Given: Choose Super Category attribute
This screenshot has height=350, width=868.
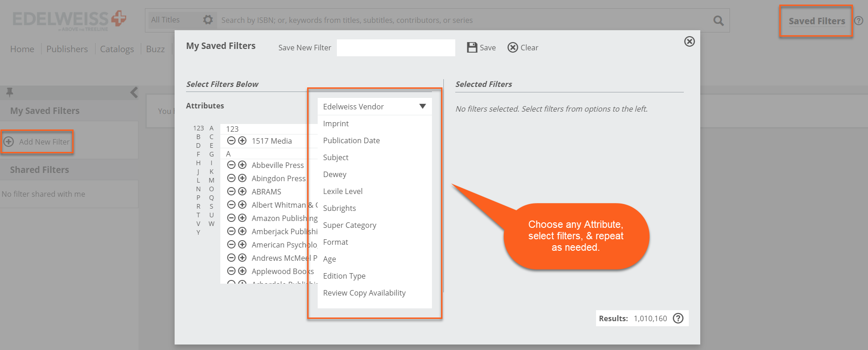Looking at the screenshot, I should point(350,225).
